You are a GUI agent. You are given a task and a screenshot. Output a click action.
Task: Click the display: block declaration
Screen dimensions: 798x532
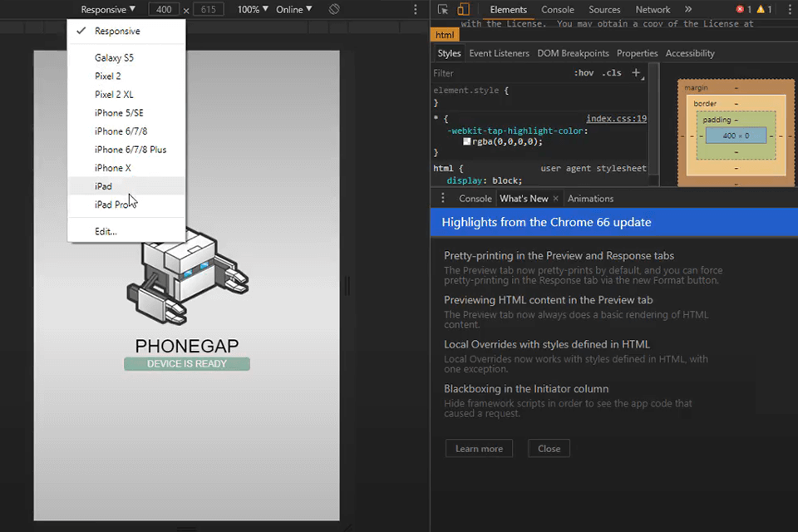484,180
